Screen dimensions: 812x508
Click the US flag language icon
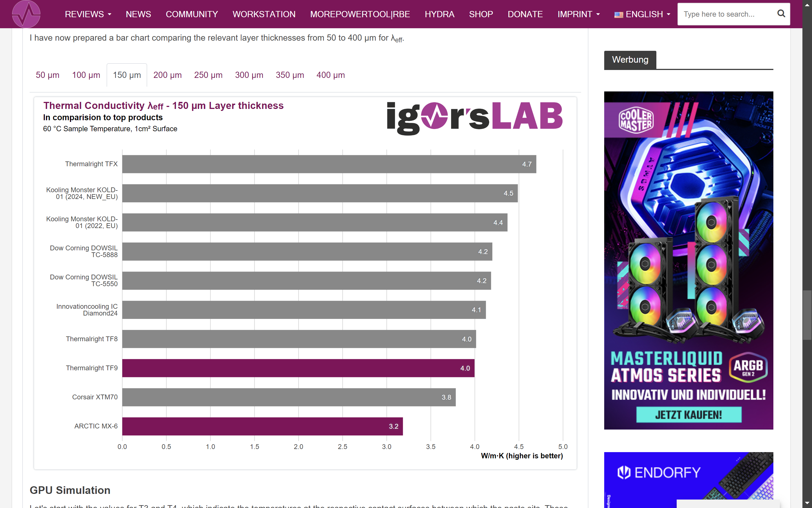coord(618,14)
